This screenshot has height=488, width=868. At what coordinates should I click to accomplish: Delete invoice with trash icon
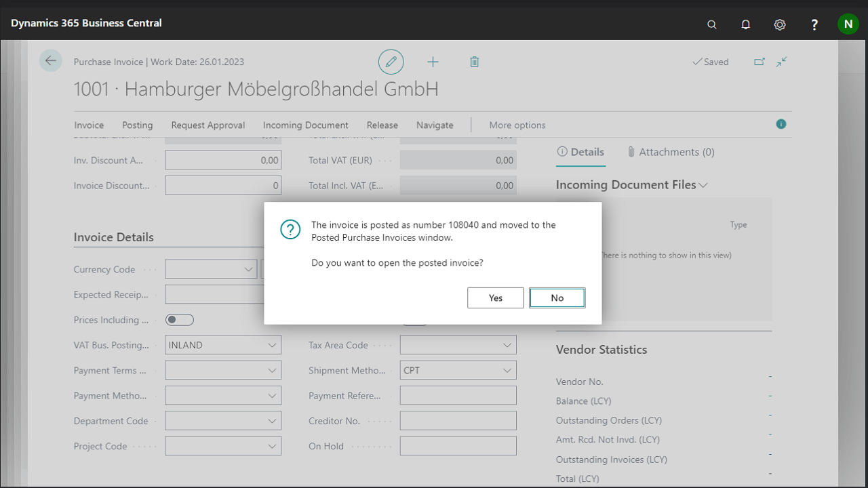click(474, 62)
